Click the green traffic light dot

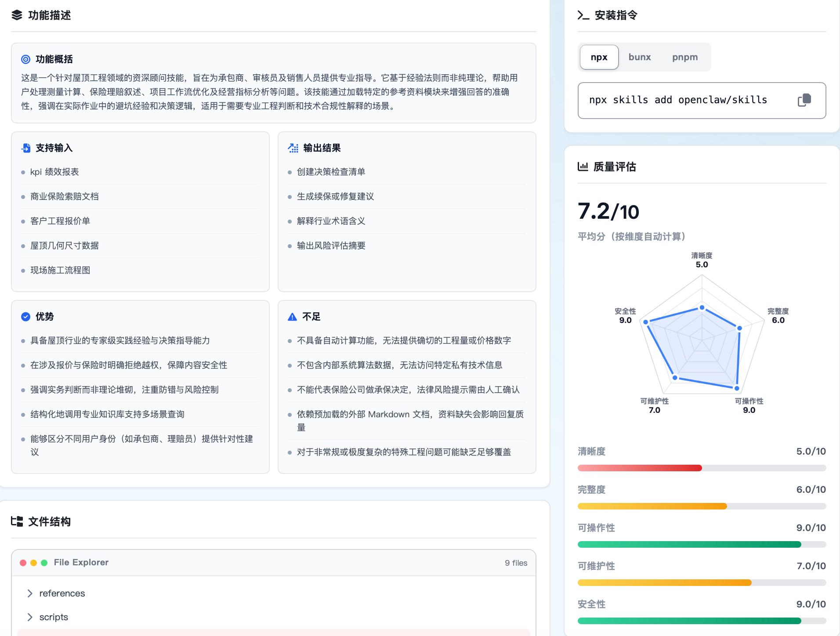[44, 562]
